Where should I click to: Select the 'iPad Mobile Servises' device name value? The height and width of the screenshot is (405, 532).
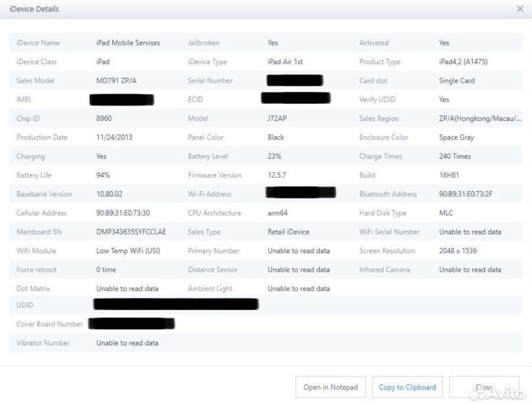click(128, 43)
